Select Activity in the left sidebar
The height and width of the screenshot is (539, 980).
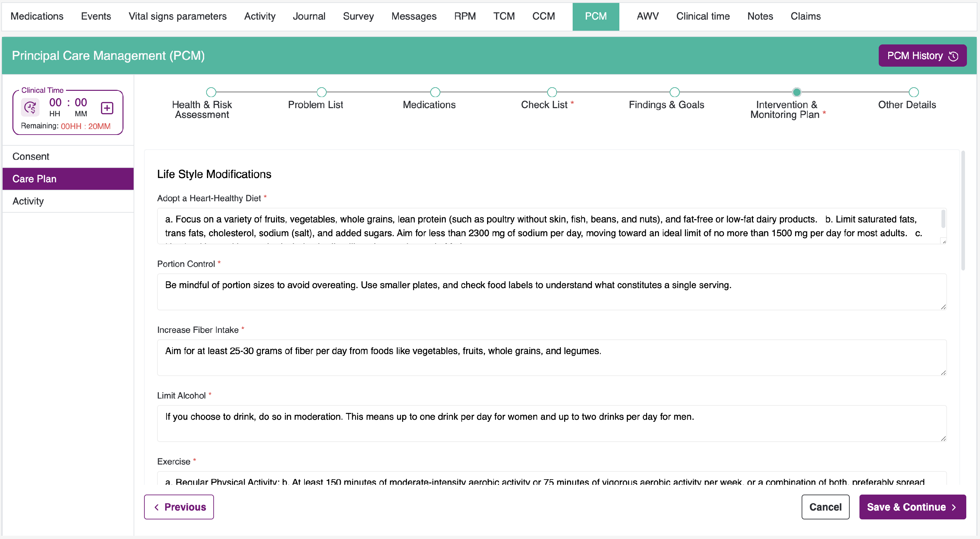[x=28, y=201]
